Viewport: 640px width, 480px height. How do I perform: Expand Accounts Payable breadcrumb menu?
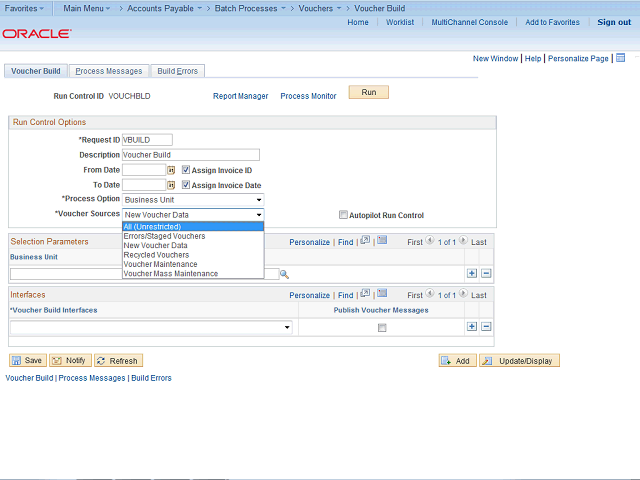coord(164,8)
